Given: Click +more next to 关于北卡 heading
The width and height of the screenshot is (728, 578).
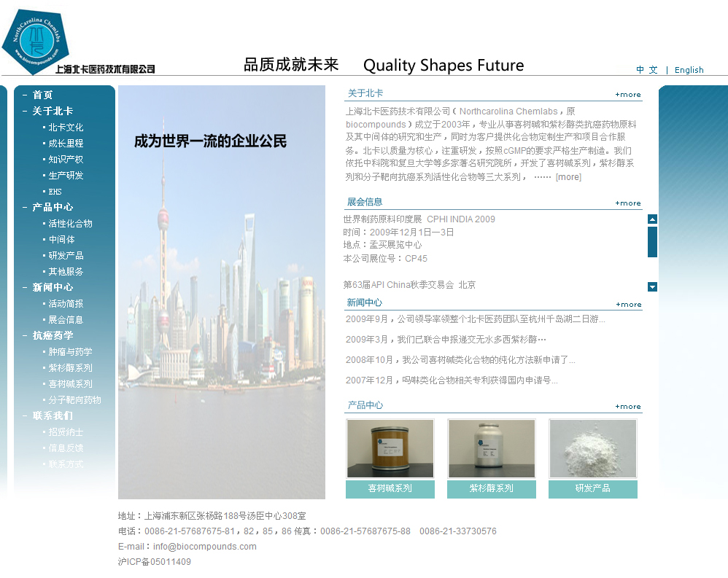Looking at the screenshot, I should tap(628, 95).
